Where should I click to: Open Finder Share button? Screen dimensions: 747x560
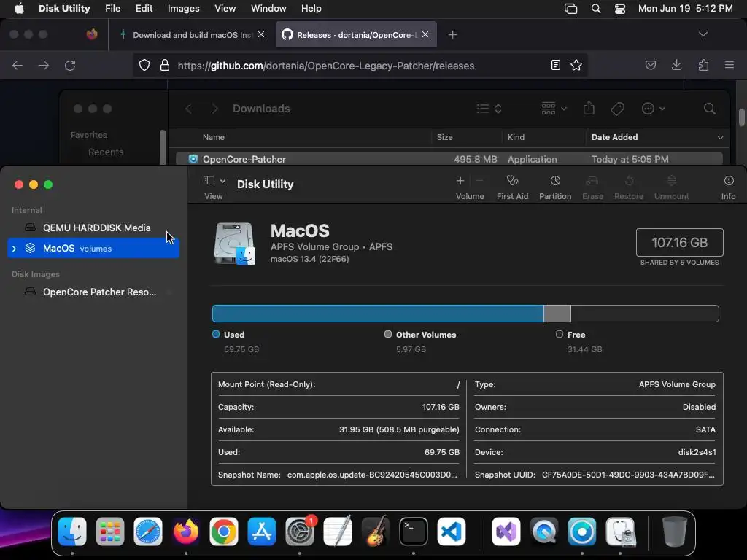(x=589, y=109)
